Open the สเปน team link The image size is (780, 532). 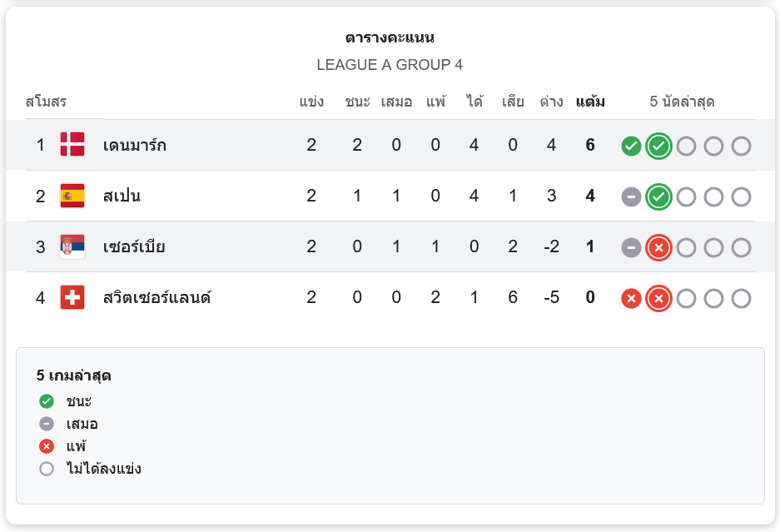coord(122,196)
